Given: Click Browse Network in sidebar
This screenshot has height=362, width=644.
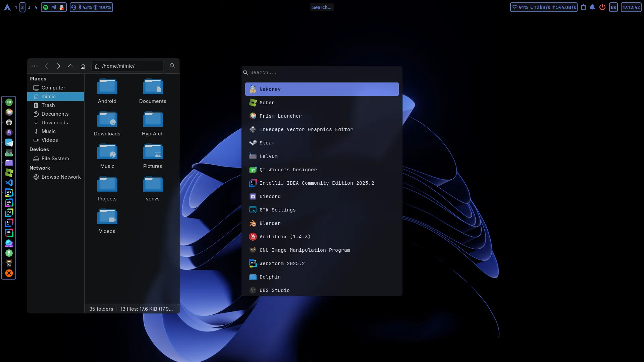Looking at the screenshot, I should pyautogui.click(x=56, y=177).
